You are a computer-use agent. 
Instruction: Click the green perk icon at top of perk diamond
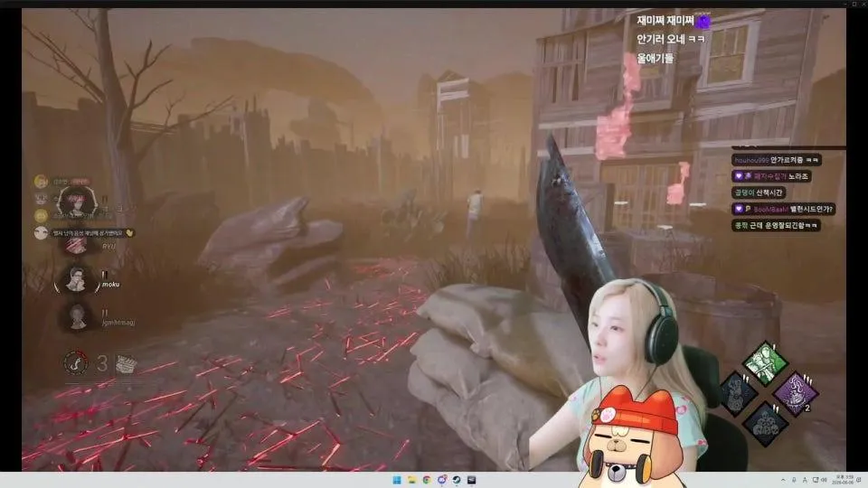click(765, 363)
